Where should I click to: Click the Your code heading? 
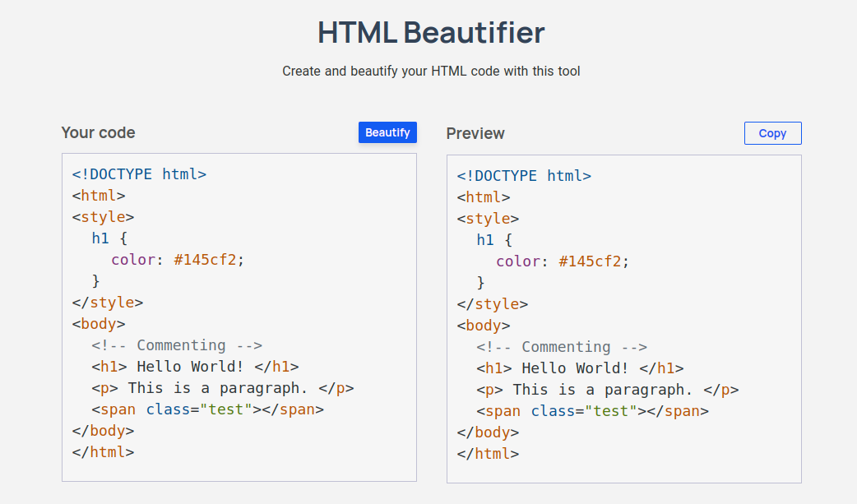(98, 132)
